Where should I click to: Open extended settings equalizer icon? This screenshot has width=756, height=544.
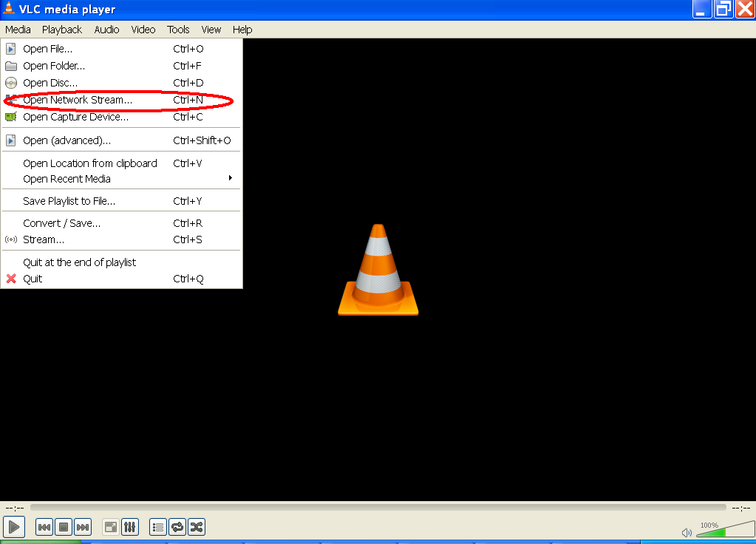130,527
